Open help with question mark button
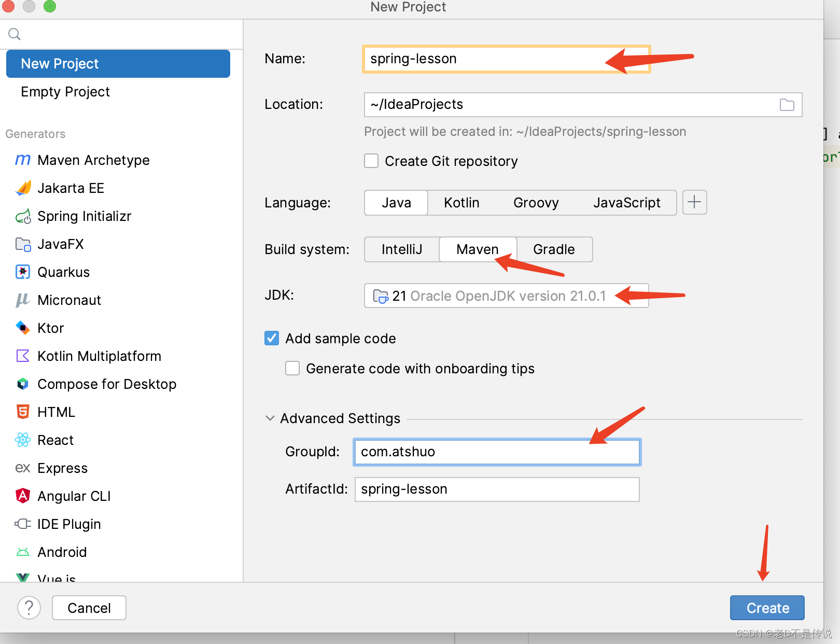This screenshot has width=840, height=644. pos(29,608)
